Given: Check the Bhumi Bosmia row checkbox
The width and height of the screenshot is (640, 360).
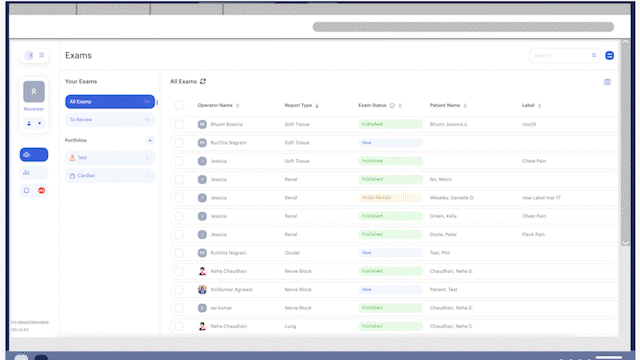Looking at the screenshot, I should (x=179, y=124).
